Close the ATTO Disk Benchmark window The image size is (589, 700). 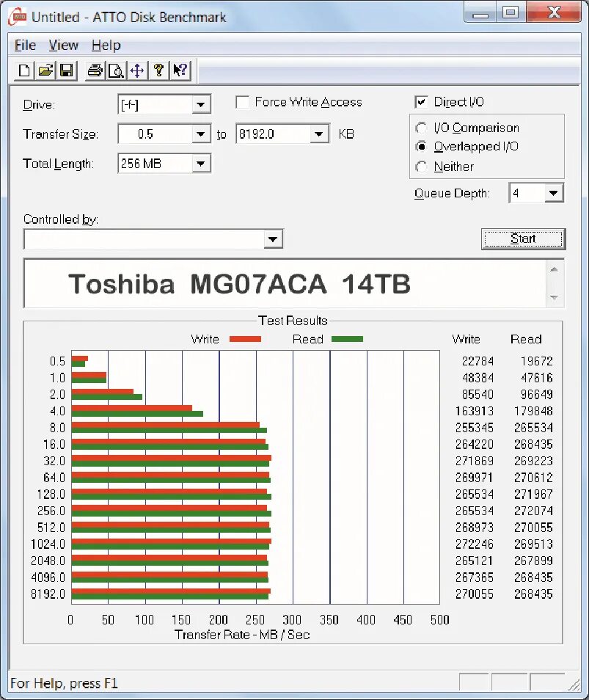(x=554, y=12)
